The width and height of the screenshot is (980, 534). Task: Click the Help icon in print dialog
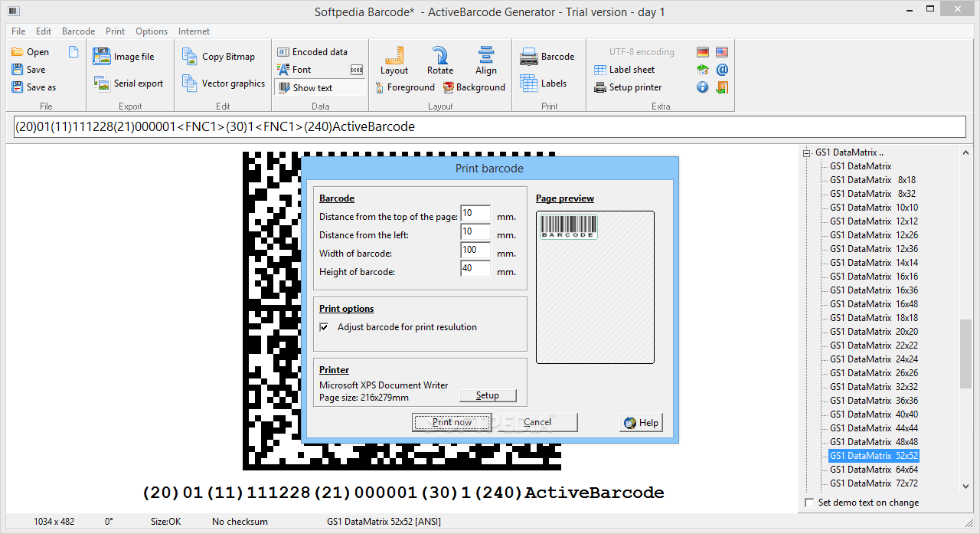point(630,423)
